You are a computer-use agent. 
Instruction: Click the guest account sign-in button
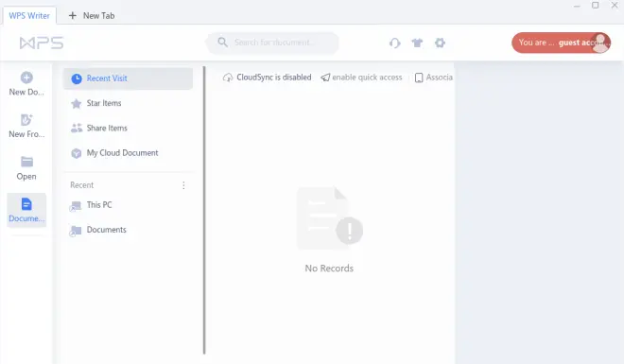click(x=561, y=43)
